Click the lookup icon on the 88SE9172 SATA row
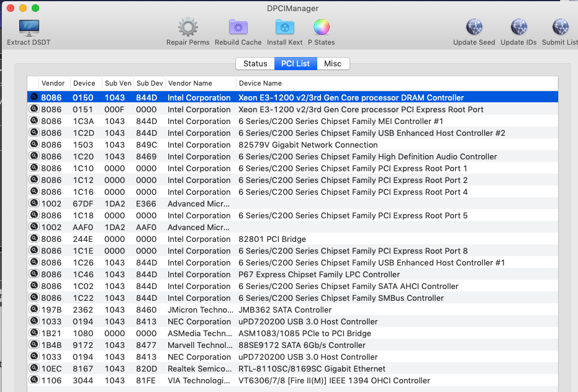The width and height of the screenshot is (578, 392). [x=34, y=345]
